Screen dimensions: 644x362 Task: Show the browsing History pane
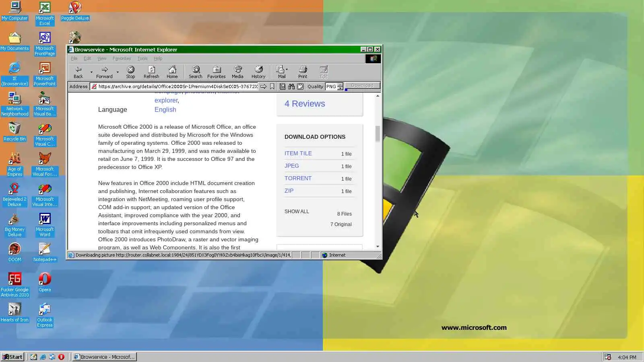(258, 72)
